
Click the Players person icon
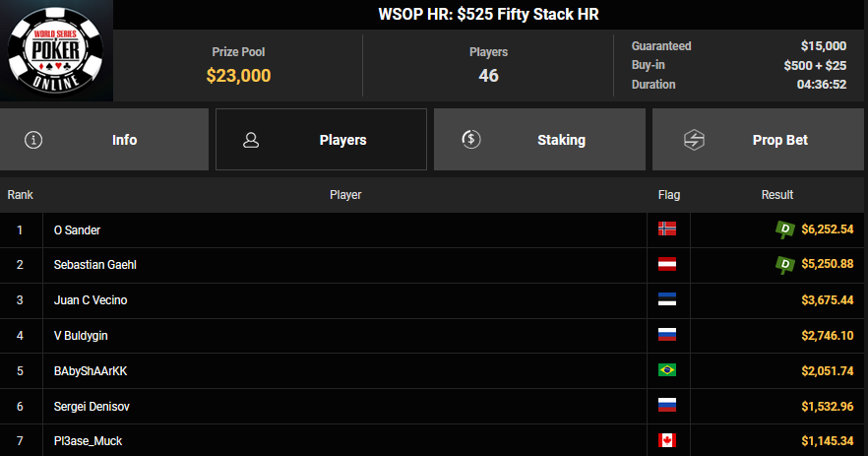click(x=250, y=140)
